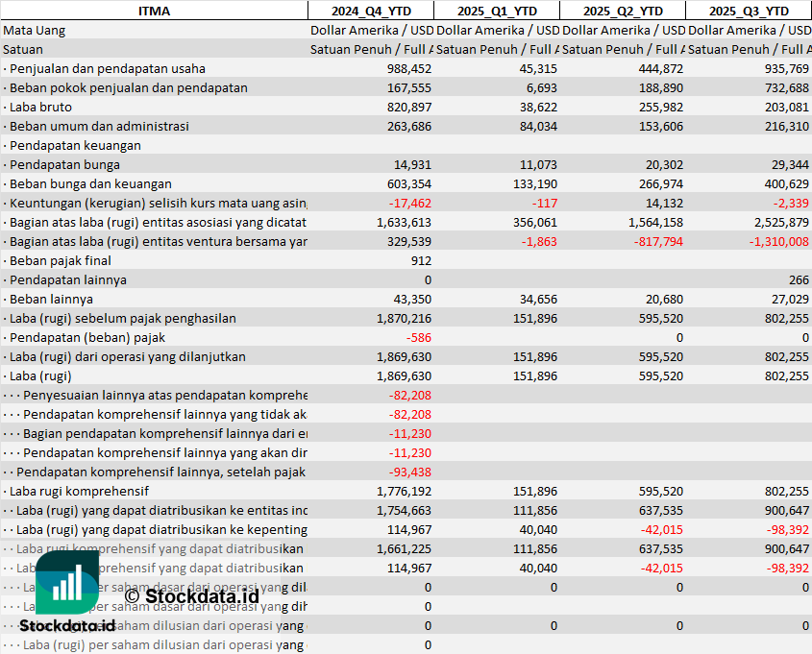Click interest income value 14,931
Viewport: 812px width, 654px height.
[x=412, y=164]
